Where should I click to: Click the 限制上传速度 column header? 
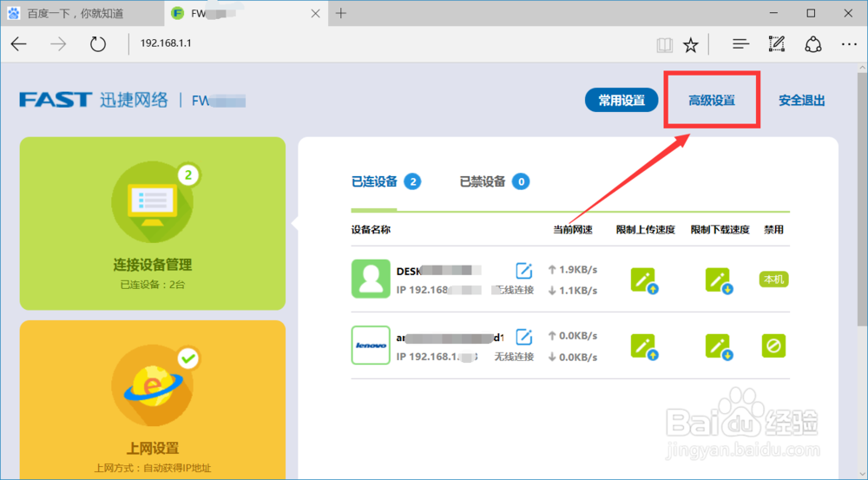(x=646, y=230)
